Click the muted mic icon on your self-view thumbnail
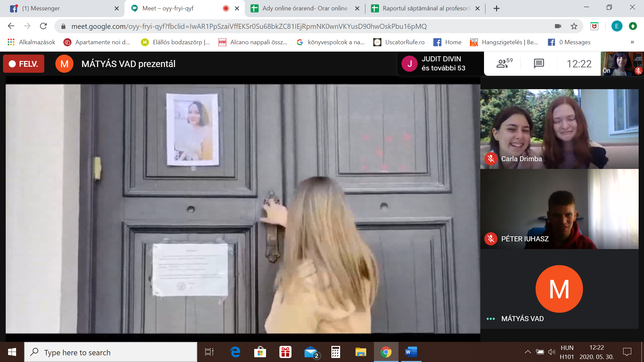The width and height of the screenshot is (644, 362). 638,71
